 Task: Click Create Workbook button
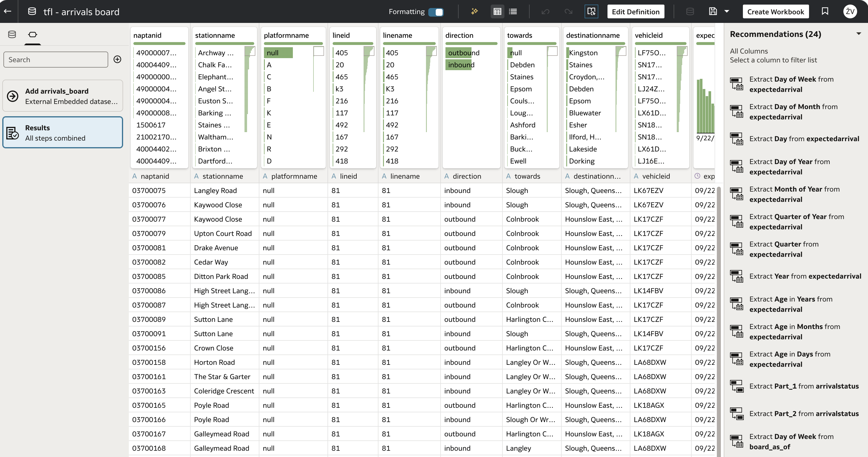(x=776, y=11)
